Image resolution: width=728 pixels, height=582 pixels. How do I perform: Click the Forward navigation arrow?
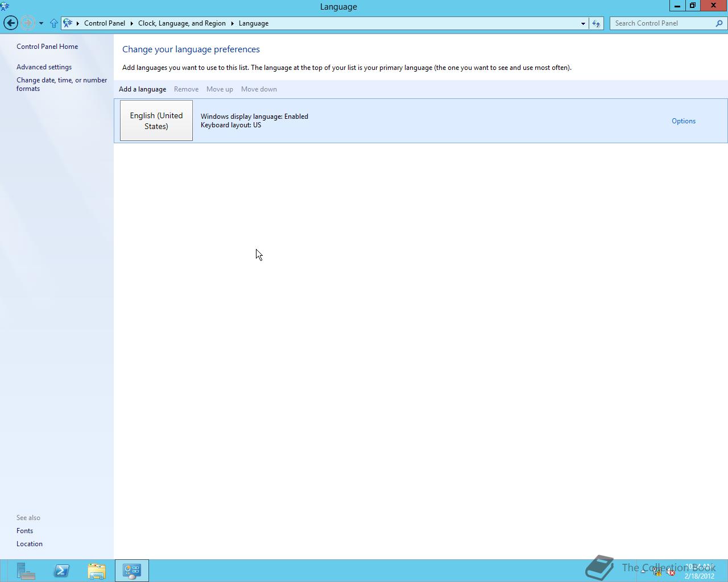coord(27,23)
